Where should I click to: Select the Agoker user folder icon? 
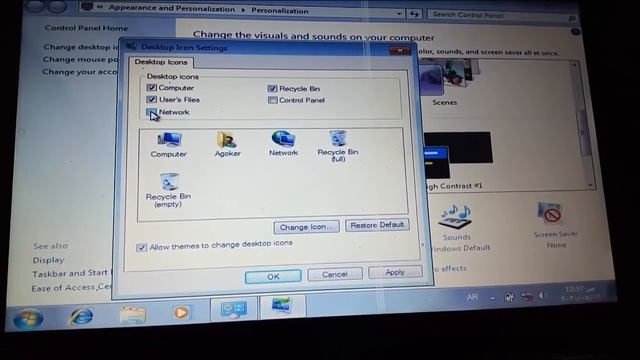point(227,144)
